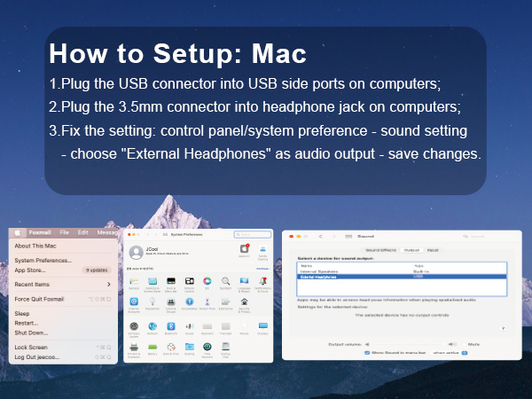This screenshot has width=532, height=399.
Task: Open the 'when active' dropdown
Action: tap(446, 352)
